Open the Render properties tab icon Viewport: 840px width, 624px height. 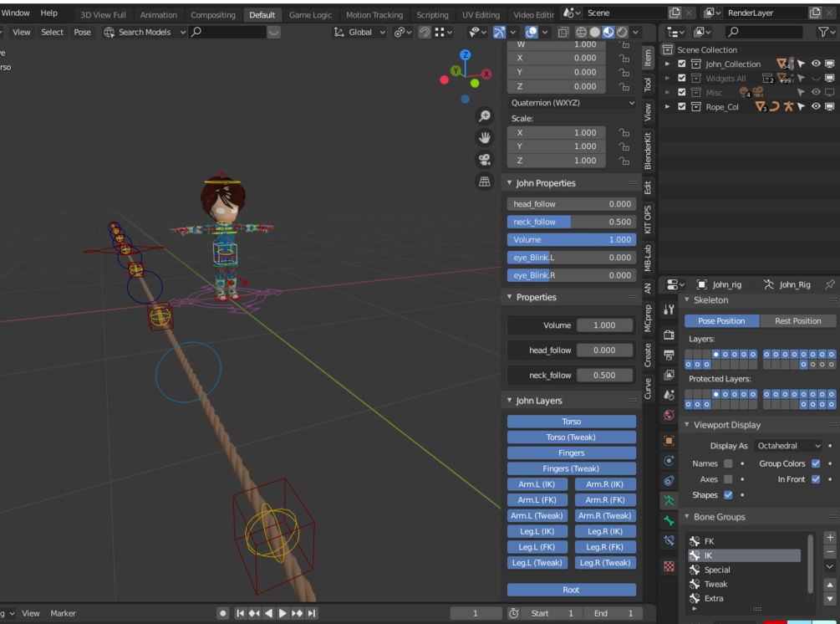[x=669, y=335]
